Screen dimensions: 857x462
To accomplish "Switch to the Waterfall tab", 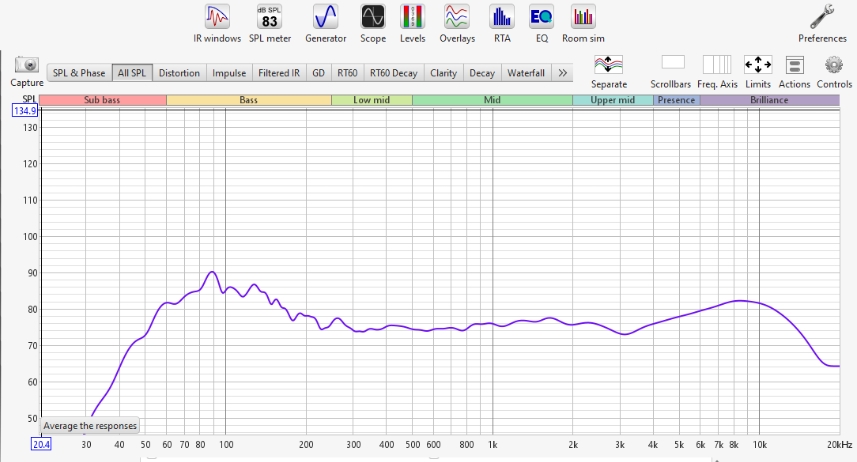I will coord(526,73).
